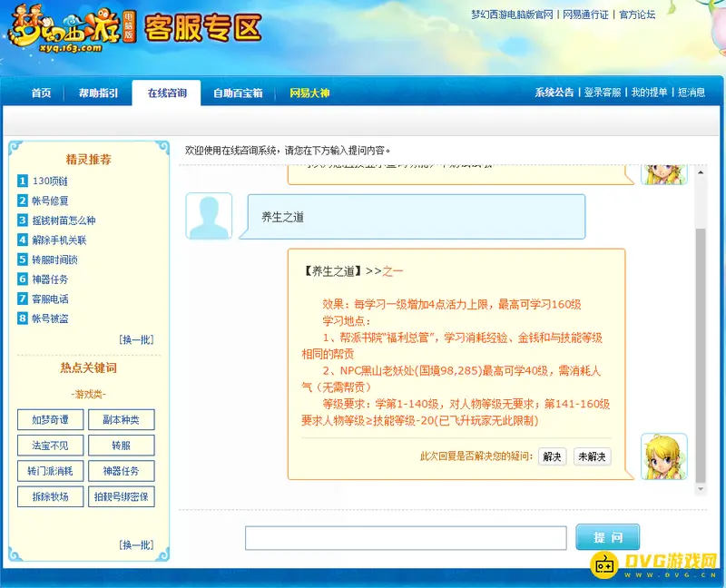Open the 帮助指引 tab
This screenshot has width=726, height=588.
click(98, 93)
